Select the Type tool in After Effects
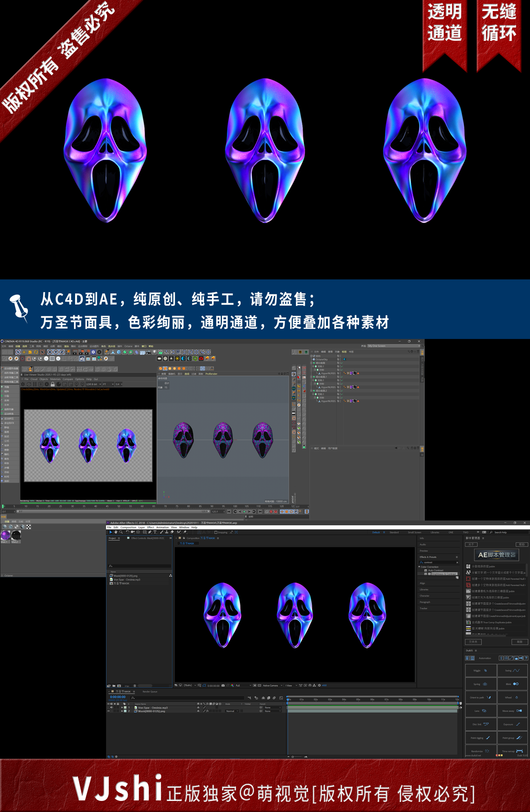Image resolution: width=530 pixels, height=812 pixels. tap(155, 532)
